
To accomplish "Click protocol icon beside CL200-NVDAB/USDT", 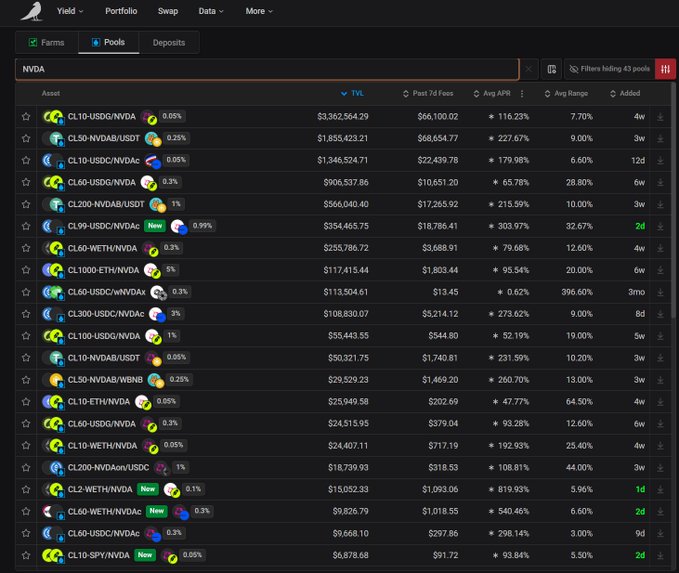I will pos(158,204).
